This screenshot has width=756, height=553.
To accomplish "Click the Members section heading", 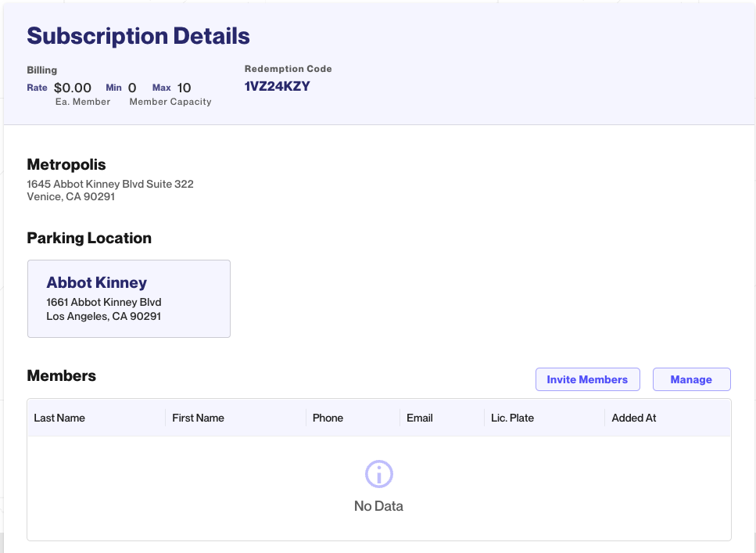I will [x=62, y=375].
